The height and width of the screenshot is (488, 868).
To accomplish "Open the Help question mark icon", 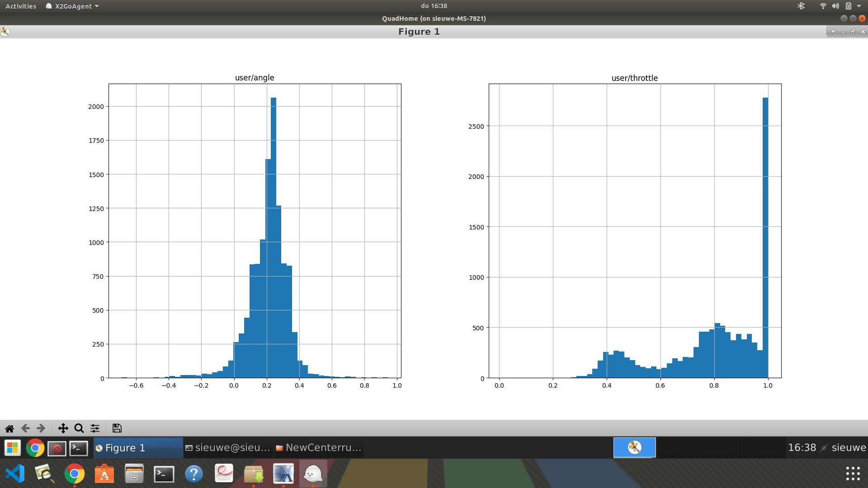I will (194, 474).
